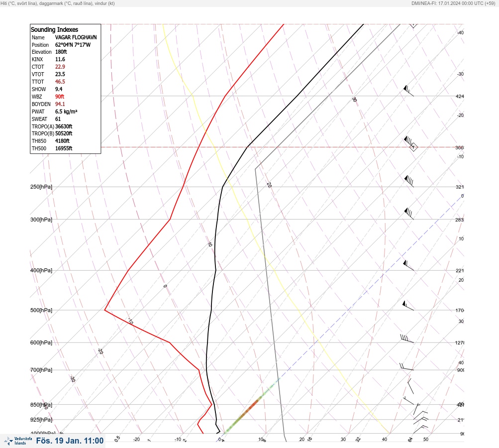
Task: Click the 700[hPa] pressure label
Action: [x=41, y=370]
